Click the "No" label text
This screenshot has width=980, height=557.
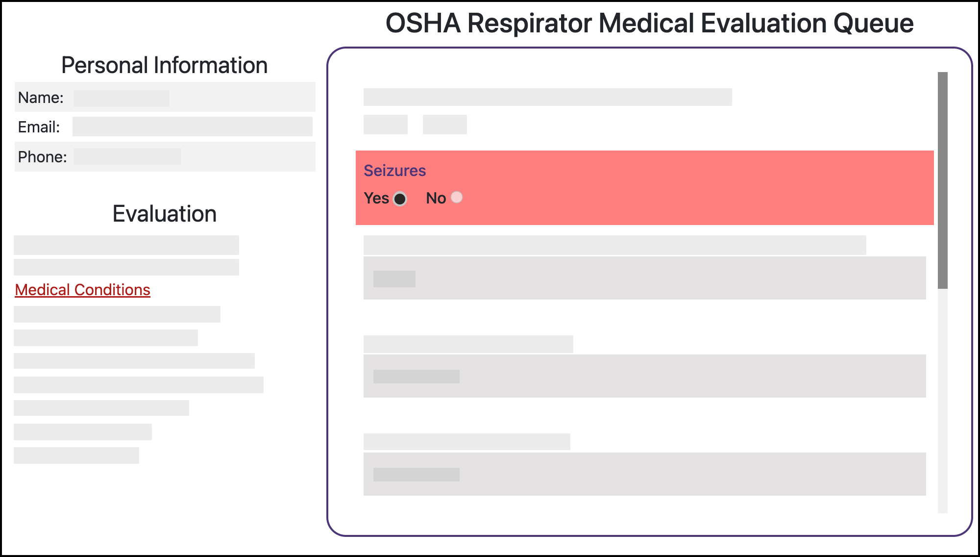click(x=436, y=198)
